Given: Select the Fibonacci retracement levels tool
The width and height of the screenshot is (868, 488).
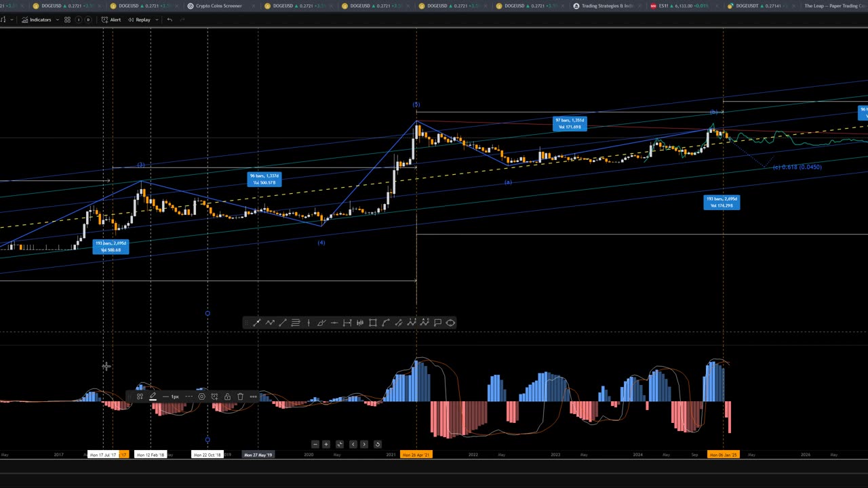Looking at the screenshot, I should click(x=296, y=323).
